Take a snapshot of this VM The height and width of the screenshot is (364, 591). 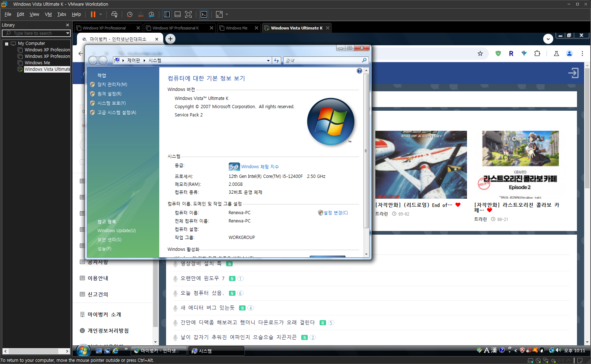(x=130, y=14)
